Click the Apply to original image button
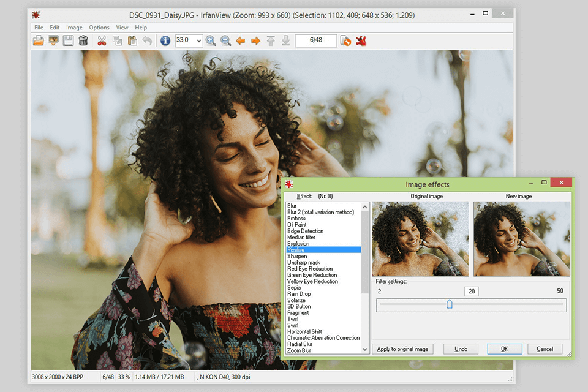The image size is (588, 392). coord(402,349)
